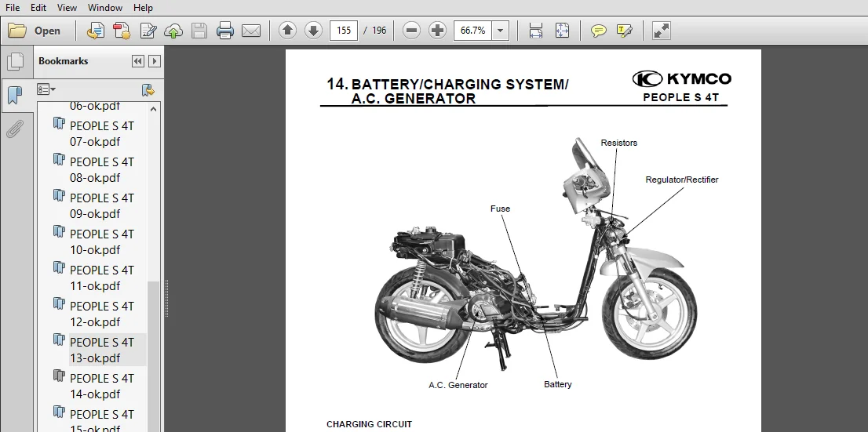Click the bookmarks scrollbar up arrow
The image size is (868, 432).
point(153,109)
